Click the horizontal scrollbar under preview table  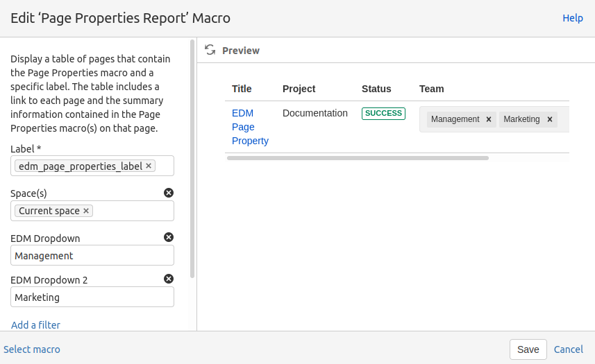pos(358,158)
